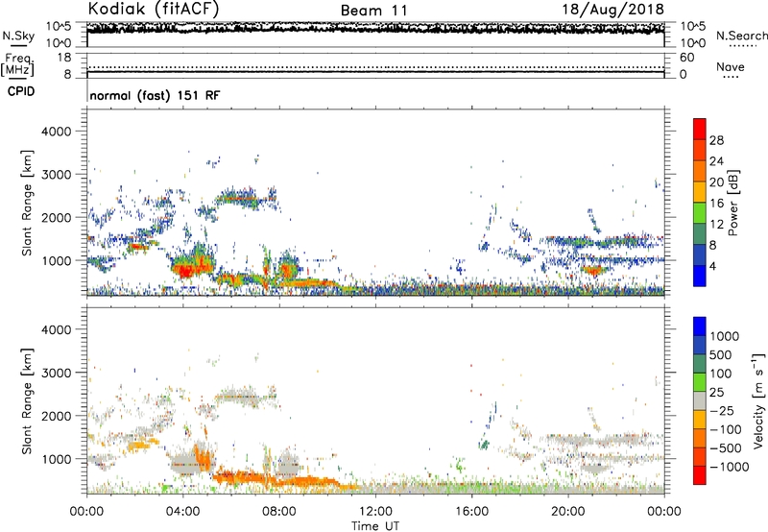Click the "Kodiak (fitACF)" plot title
The height and width of the screenshot is (532, 768).
[x=154, y=10]
